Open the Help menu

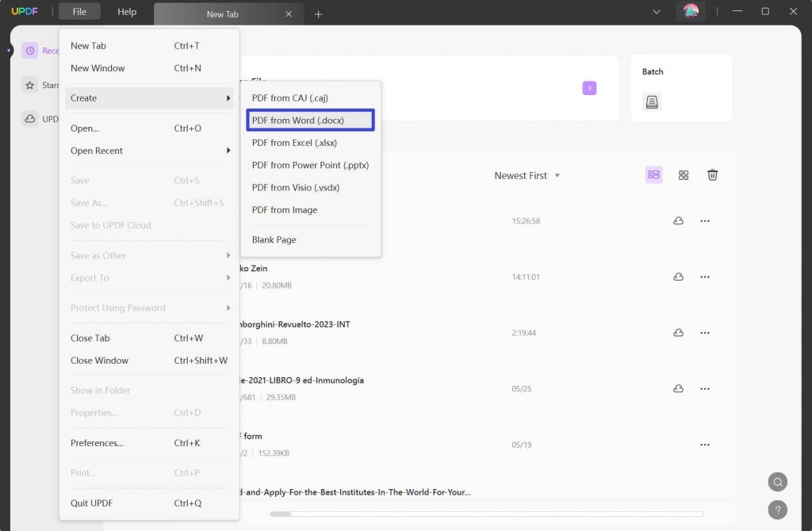(x=126, y=12)
